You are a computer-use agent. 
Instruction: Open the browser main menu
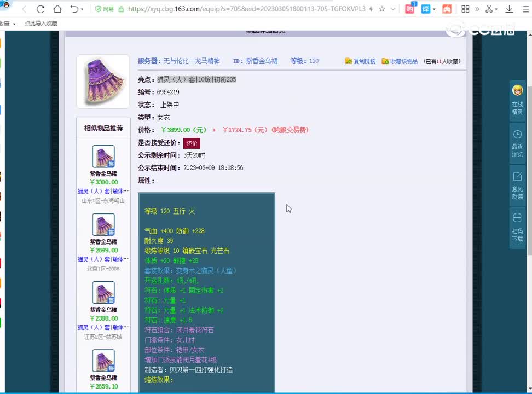[x=525, y=9]
